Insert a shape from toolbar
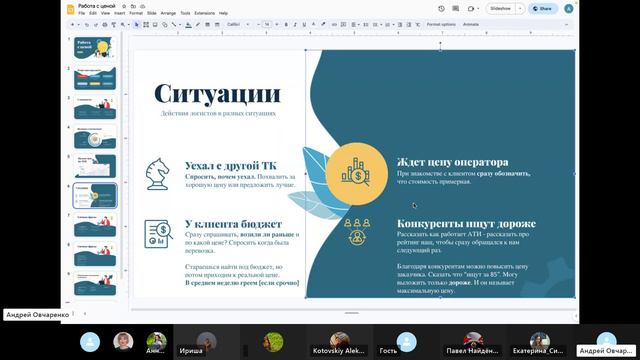 165,24
